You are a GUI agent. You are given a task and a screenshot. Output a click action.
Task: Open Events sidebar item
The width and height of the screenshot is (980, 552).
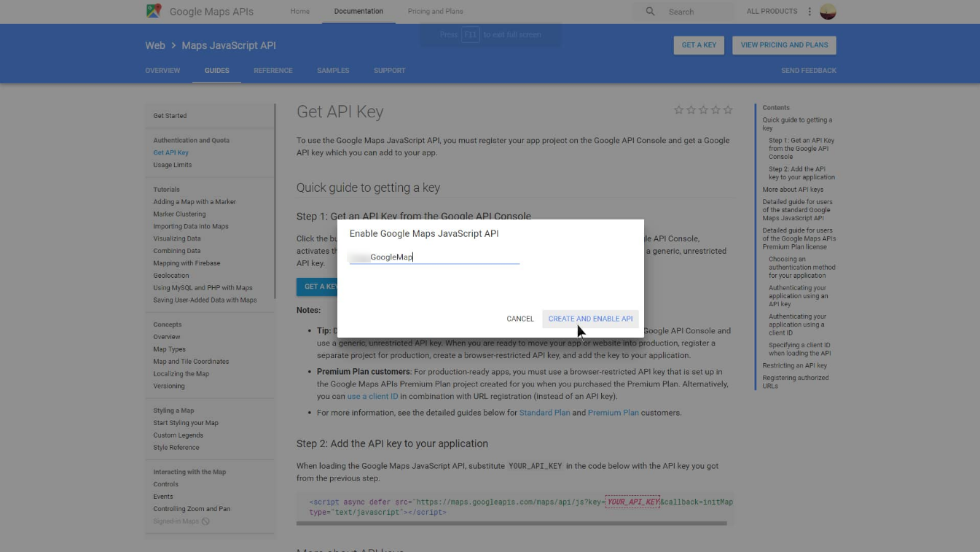pos(162,497)
